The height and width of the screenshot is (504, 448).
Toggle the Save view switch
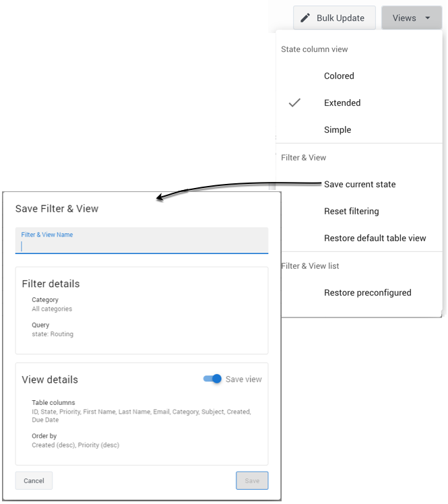[x=213, y=379]
